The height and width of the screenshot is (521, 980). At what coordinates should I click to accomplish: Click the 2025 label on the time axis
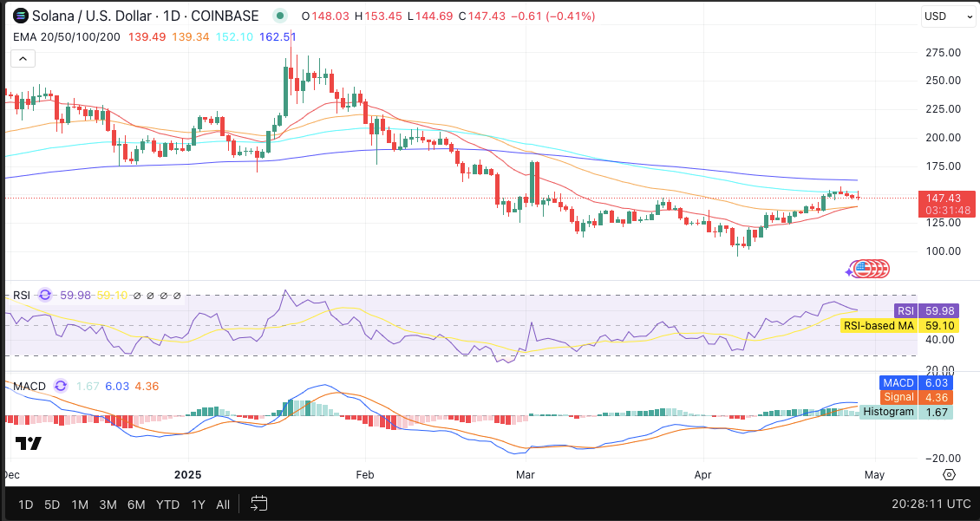(x=188, y=475)
